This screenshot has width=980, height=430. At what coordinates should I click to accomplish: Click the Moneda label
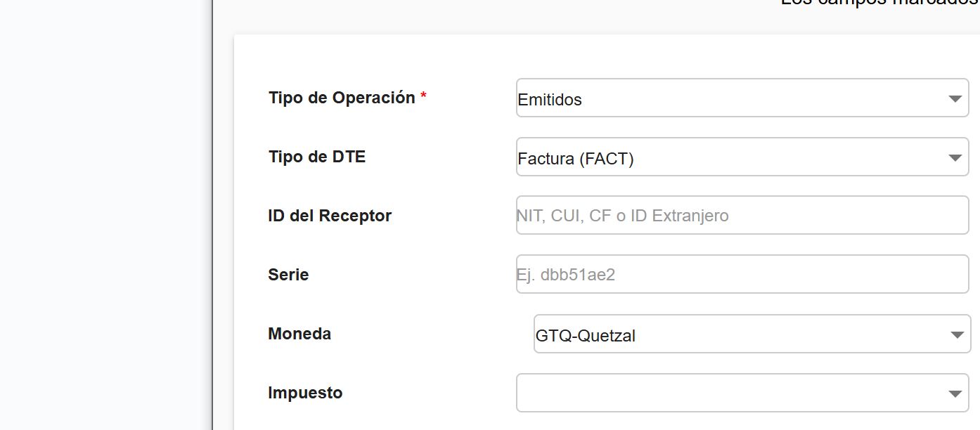tap(299, 334)
